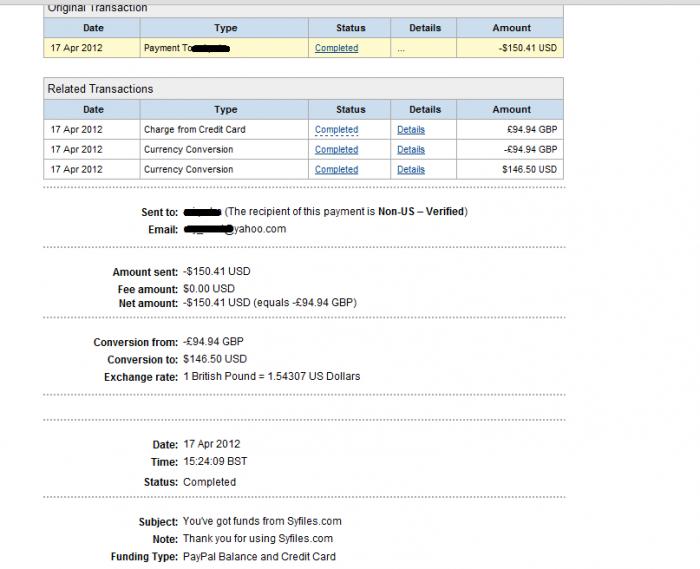700x569 pixels.
Task: Click Amount column header in Related Transactions
Action: point(511,110)
